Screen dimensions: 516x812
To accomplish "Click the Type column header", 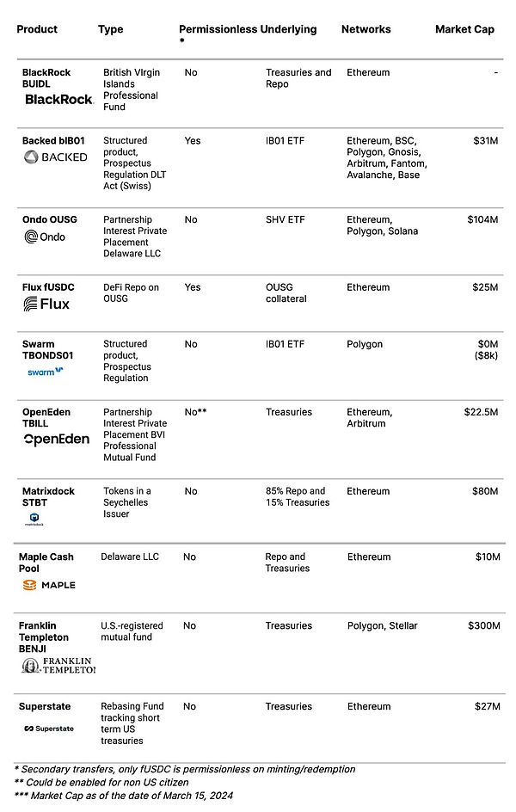I will pyautogui.click(x=111, y=29).
